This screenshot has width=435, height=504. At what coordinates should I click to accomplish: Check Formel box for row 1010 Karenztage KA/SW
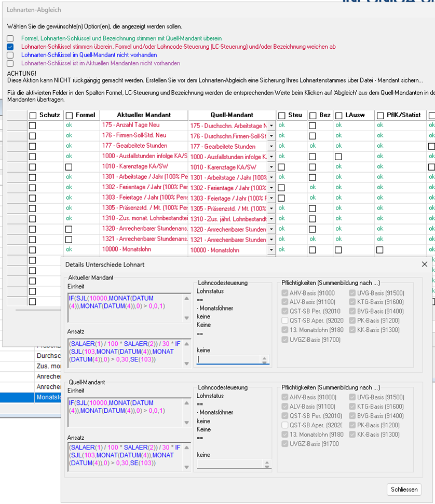[x=69, y=167]
